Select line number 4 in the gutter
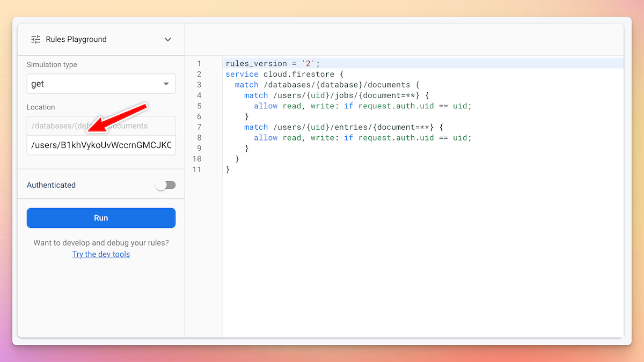Screen dimensions: 644x362 tap(199, 95)
